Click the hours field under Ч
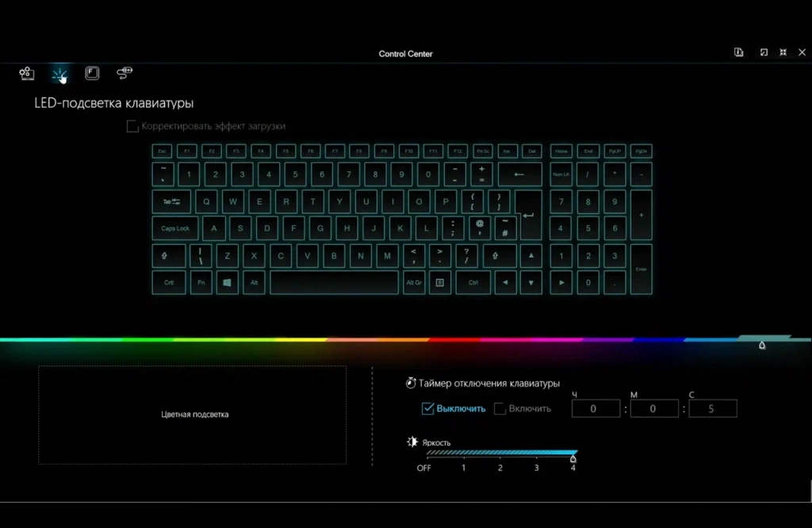Image resolution: width=812 pixels, height=528 pixels. [595, 408]
